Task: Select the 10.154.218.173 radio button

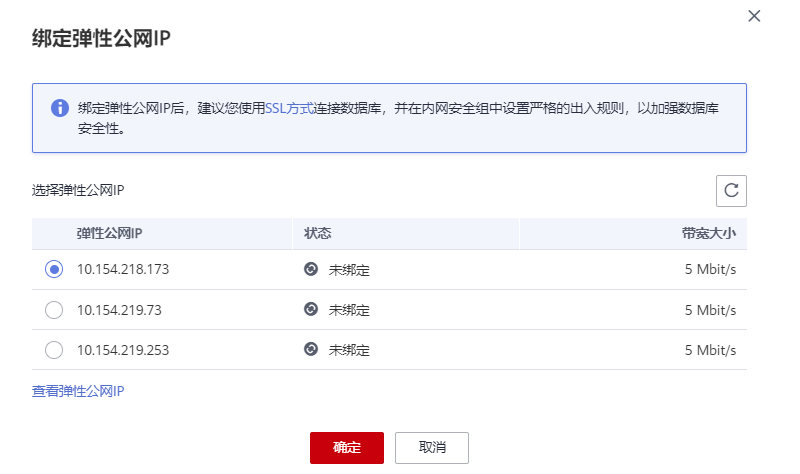Action: [54, 270]
